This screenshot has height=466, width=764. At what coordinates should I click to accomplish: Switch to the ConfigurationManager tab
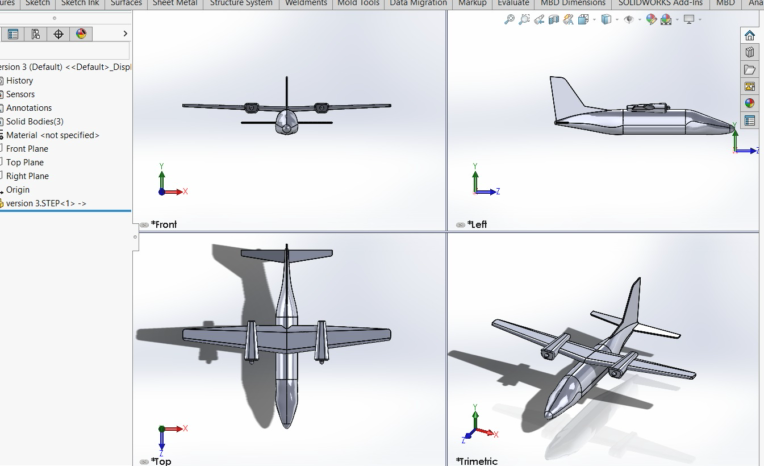[36, 34]
